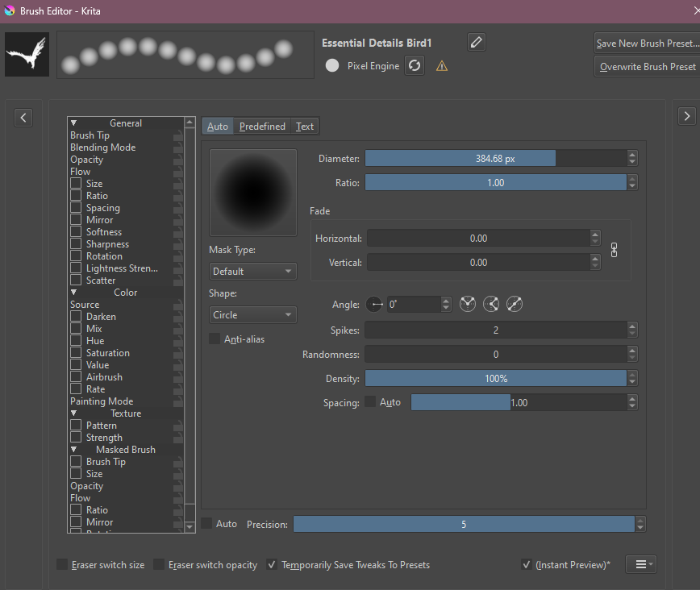Enable the Anti-alias checkbox
This screenshot has height=590, width=700.
pos(215,339)
